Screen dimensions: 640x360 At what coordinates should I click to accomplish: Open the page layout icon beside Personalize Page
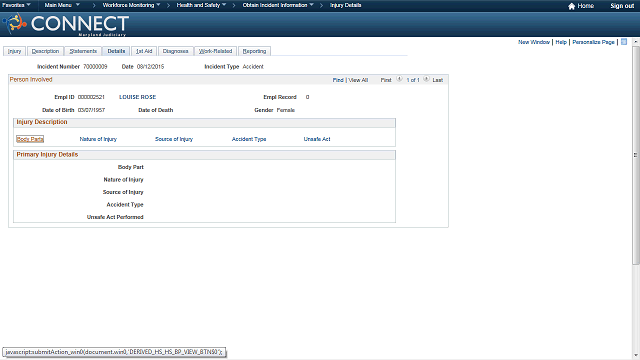(624, 42)
